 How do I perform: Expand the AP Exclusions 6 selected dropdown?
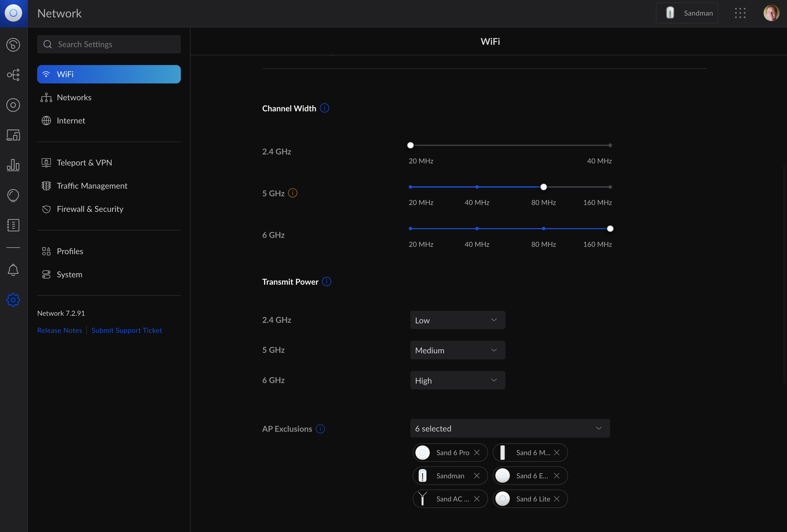pyautogui.click(x=510, y=428)
